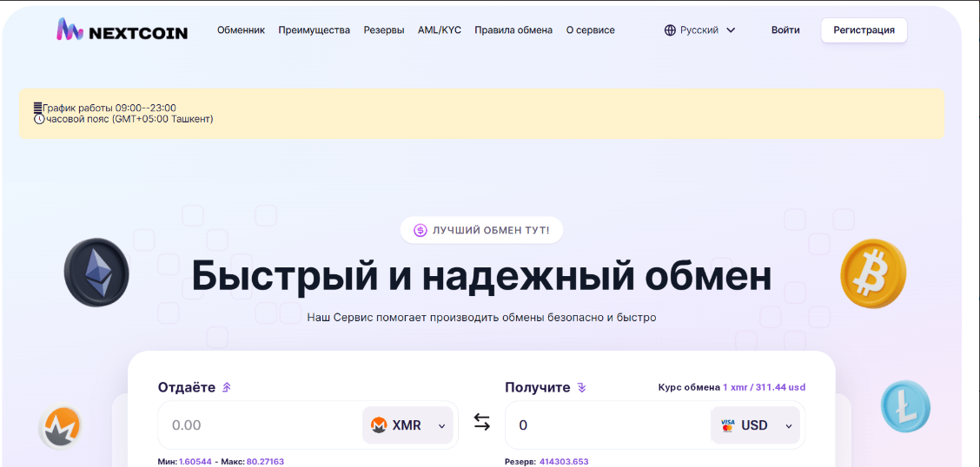
Task: Click the reserve value 414303.653
Action: tap(564, 462)
